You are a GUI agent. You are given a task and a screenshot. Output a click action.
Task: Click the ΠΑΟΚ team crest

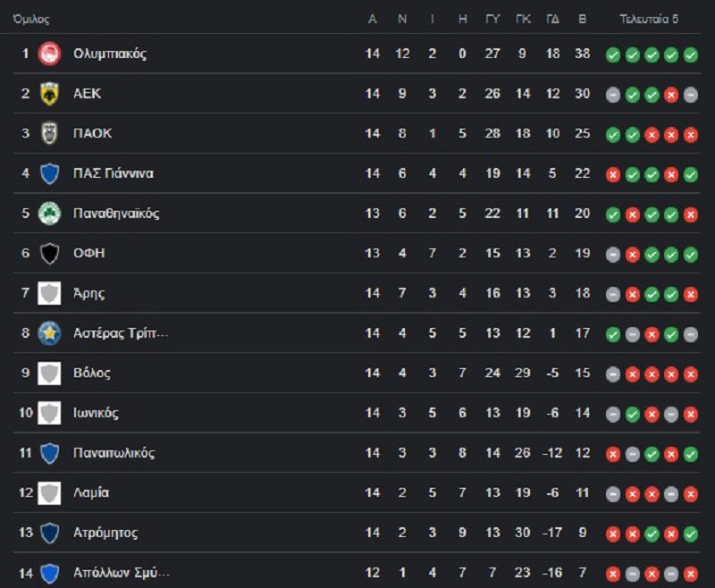[x=49, y=133]
